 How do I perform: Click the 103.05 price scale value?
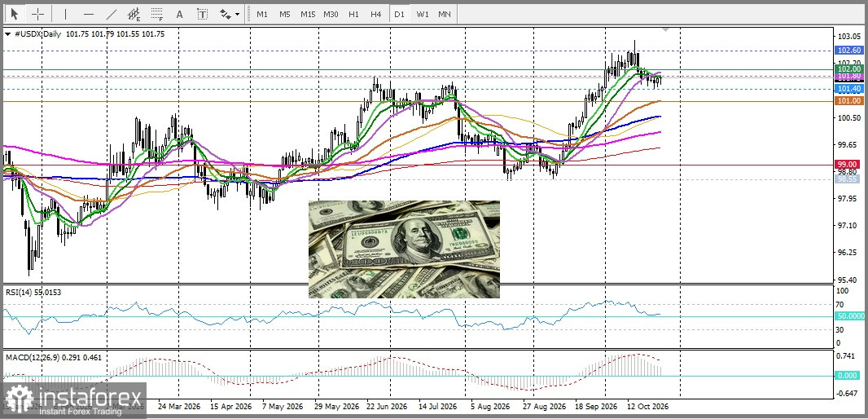click(849, 36)
